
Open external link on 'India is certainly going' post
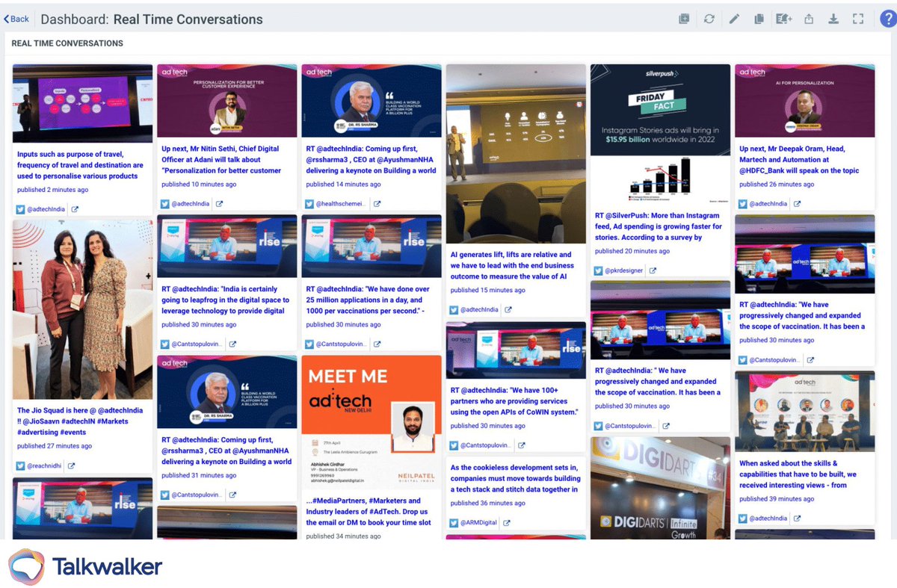[232, 344]
